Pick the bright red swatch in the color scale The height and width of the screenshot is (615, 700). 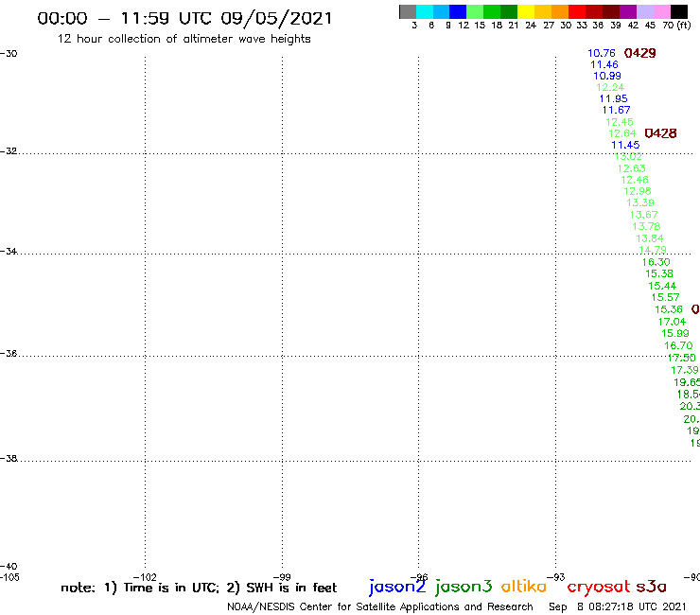[577, 12]
